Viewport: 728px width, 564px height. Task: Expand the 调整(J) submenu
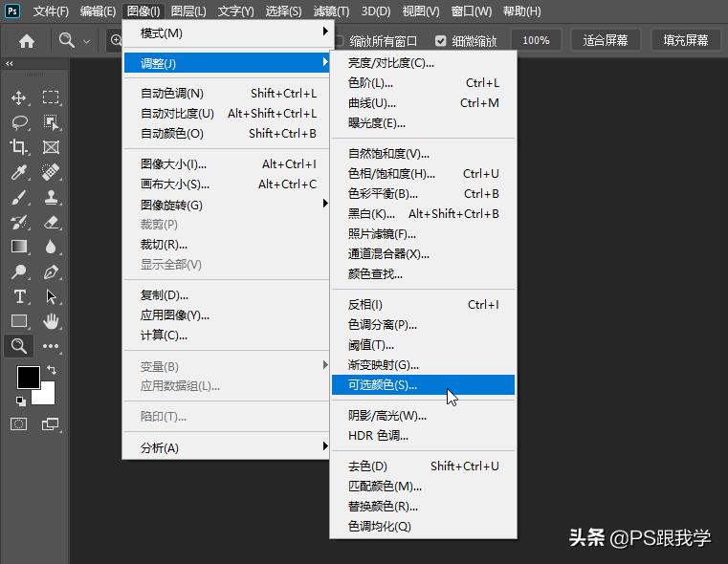pos(227,63)
